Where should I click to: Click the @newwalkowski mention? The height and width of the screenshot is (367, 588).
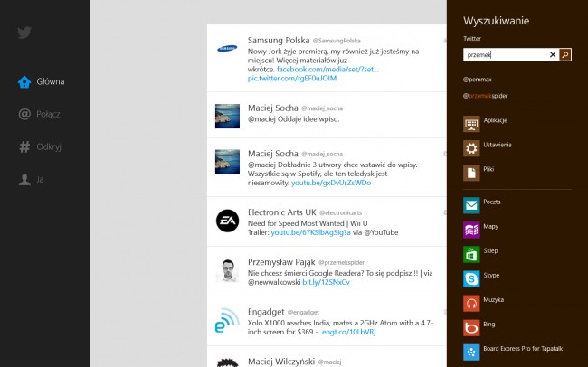click(x=274, y=282)
